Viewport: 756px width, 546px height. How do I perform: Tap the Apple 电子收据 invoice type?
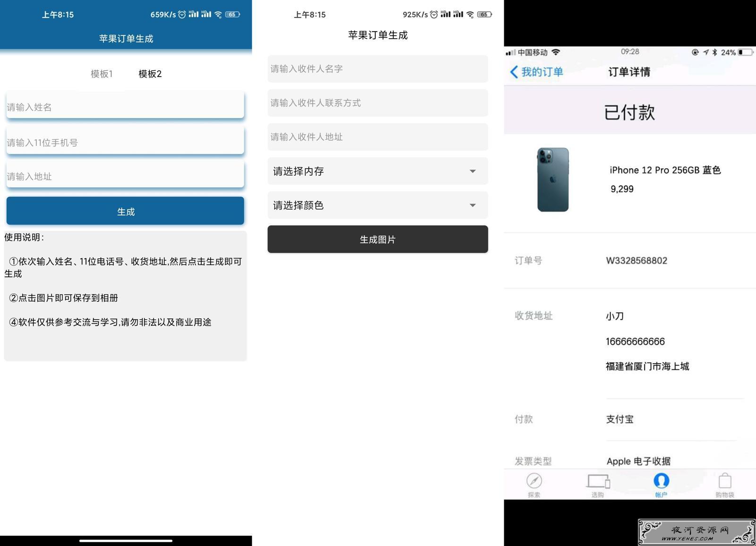pos(638,461)
